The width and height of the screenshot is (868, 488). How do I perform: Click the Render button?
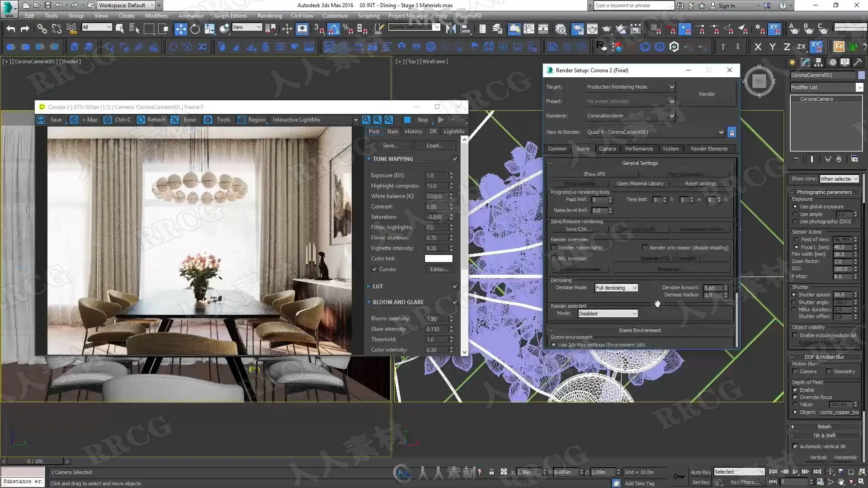[706, 94]
